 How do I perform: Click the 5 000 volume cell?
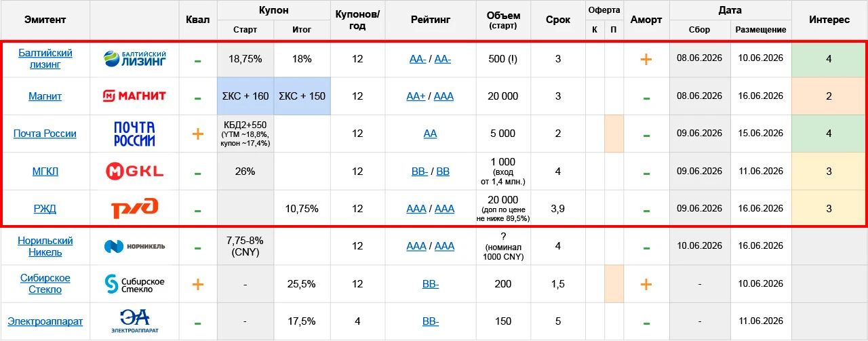502,134
